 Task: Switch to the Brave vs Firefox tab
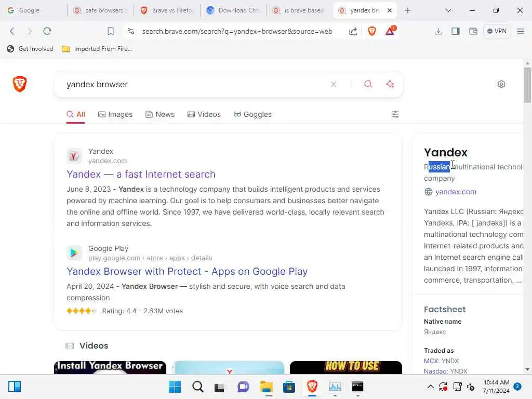(x=167, y=10)
